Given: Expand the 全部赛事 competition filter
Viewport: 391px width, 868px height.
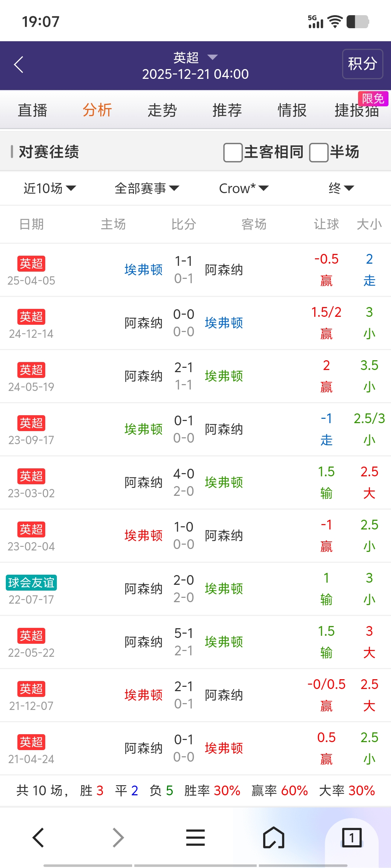Looking at the screenshot, I should [147, 188].
